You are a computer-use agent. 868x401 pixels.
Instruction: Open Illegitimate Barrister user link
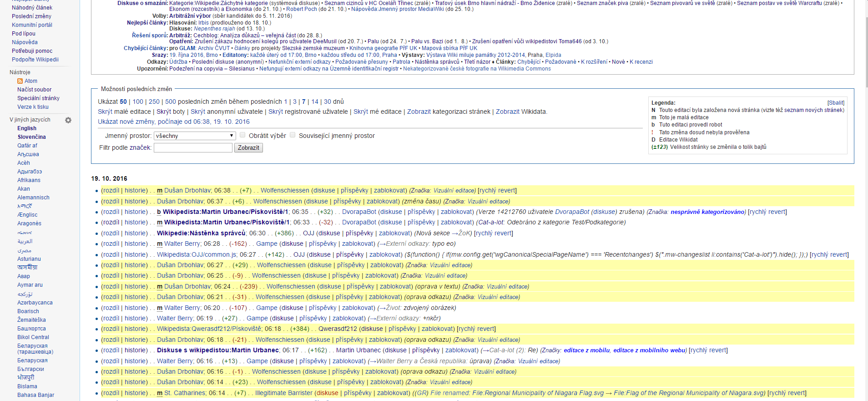pos(284,393)
